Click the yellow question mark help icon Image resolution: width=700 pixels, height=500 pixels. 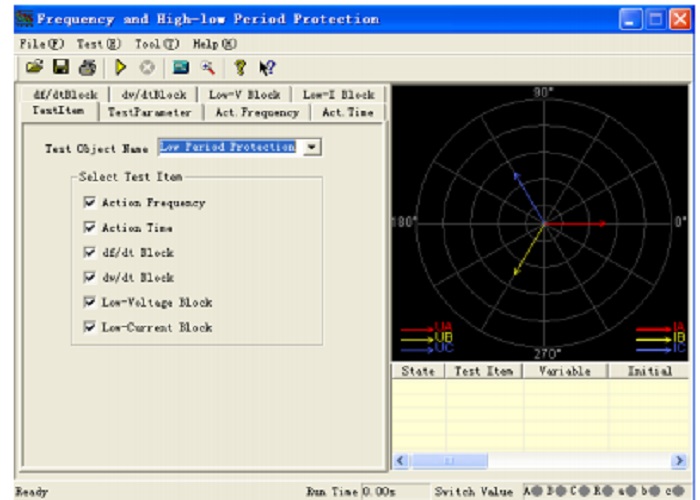pyautogui.click(x=240, y=67)
